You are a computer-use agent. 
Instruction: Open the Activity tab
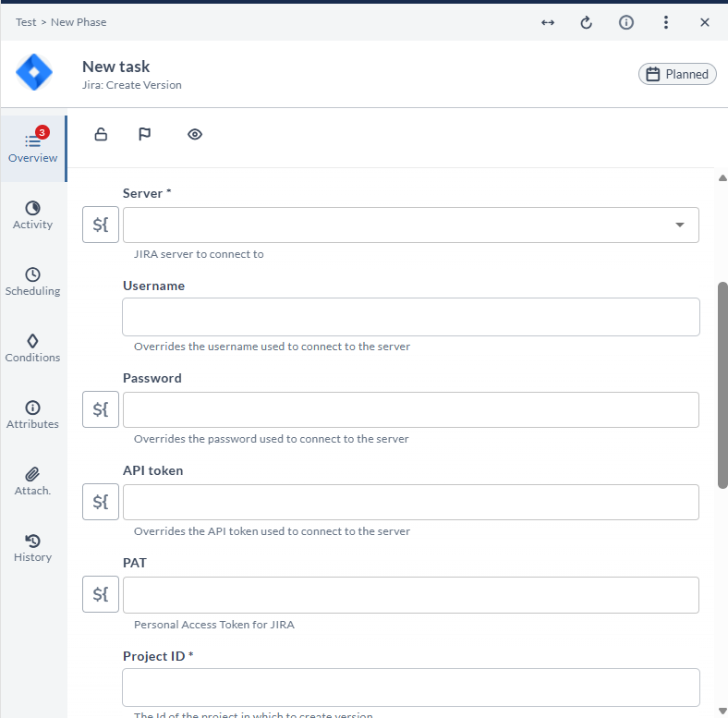[x=33, y=215]
